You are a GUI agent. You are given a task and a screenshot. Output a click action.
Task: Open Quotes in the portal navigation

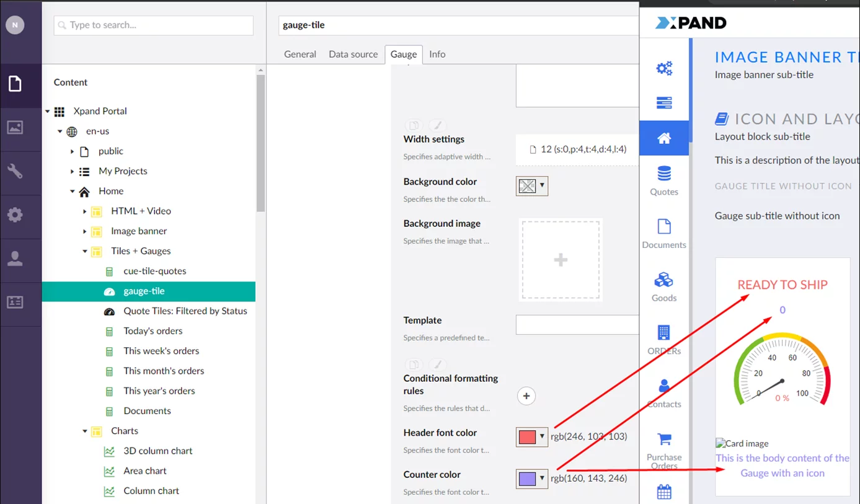click(664, 180)
